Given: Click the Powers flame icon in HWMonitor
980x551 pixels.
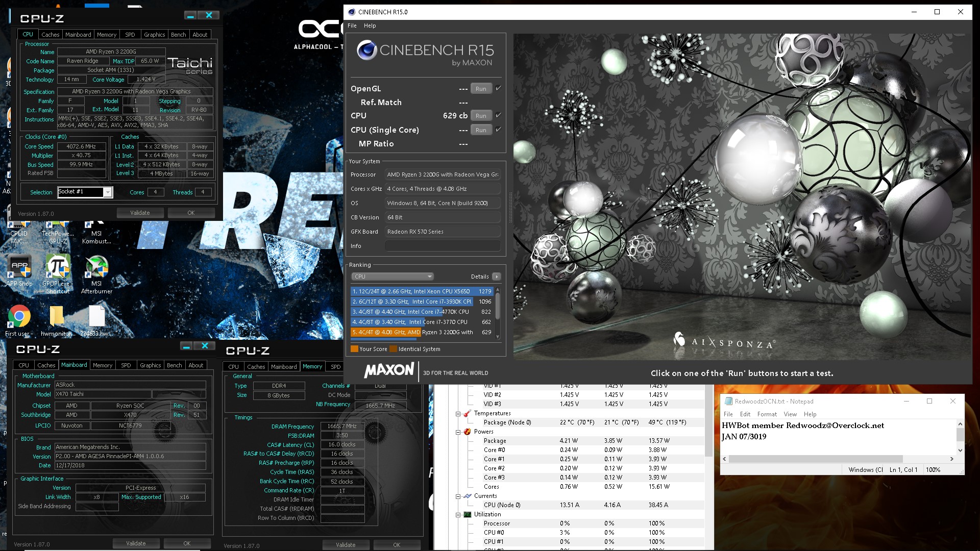Looking at the screenshot, I should (467, 432).
